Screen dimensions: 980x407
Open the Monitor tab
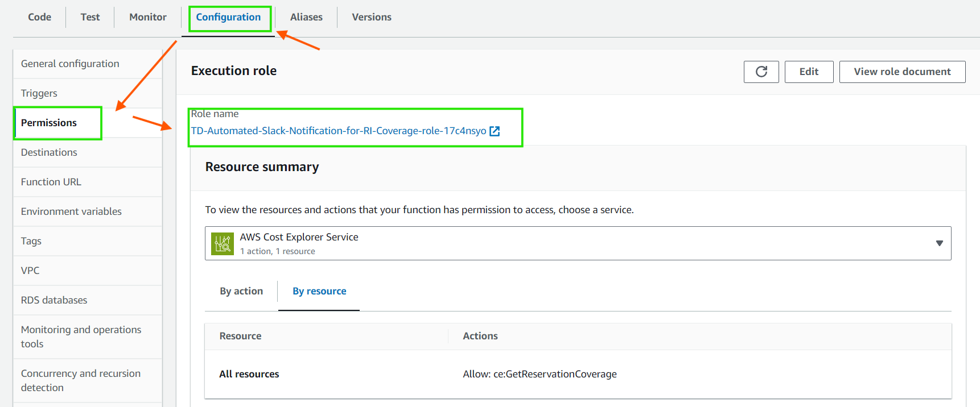click(148, 17)
